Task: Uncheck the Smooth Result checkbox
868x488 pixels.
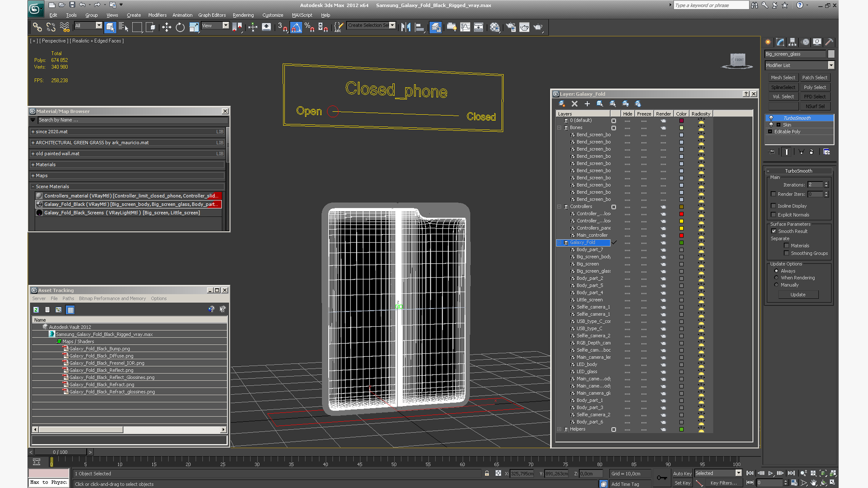Action: coord(774,231)
